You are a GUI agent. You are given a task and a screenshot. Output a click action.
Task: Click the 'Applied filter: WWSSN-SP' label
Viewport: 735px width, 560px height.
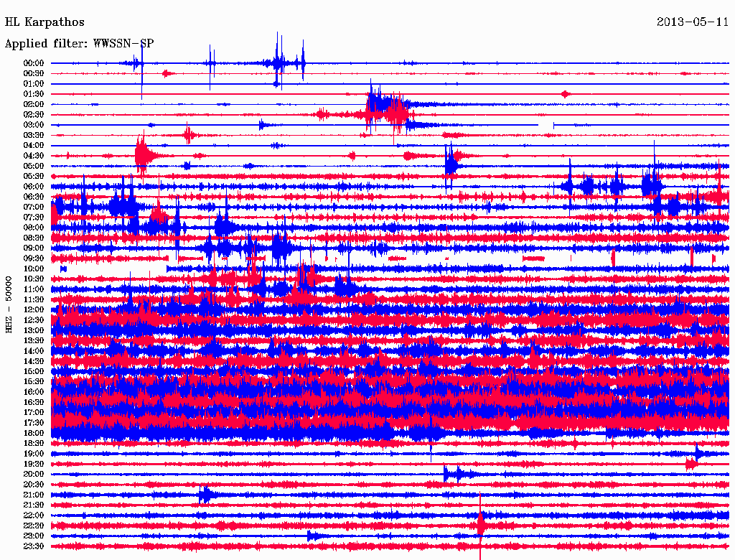click(79, 44)
